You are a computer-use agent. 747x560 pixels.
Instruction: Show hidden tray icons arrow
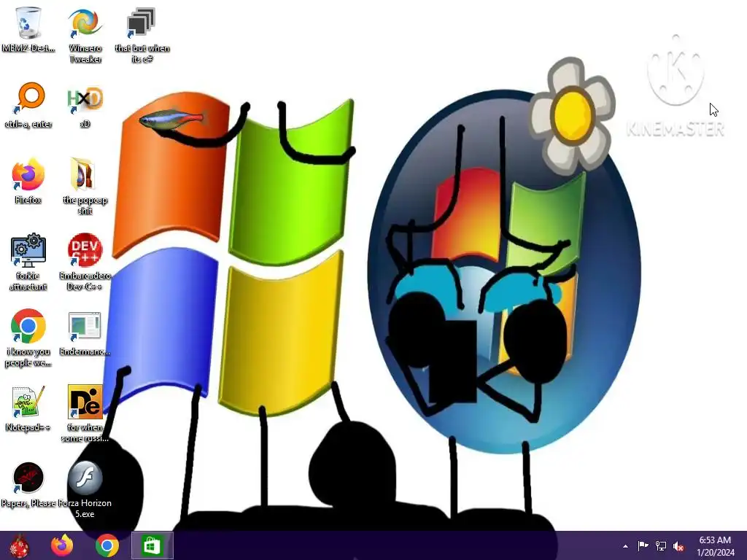click(x=625, y=546)
